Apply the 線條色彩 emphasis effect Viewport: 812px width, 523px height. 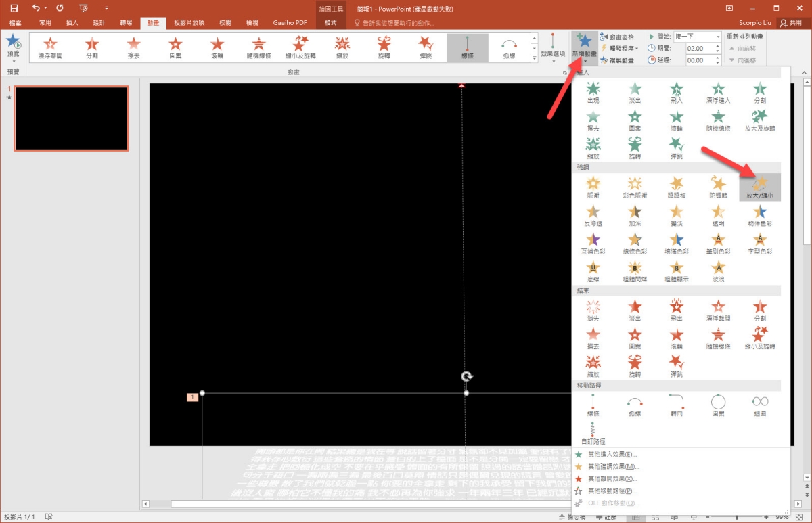tap(635, 243)
